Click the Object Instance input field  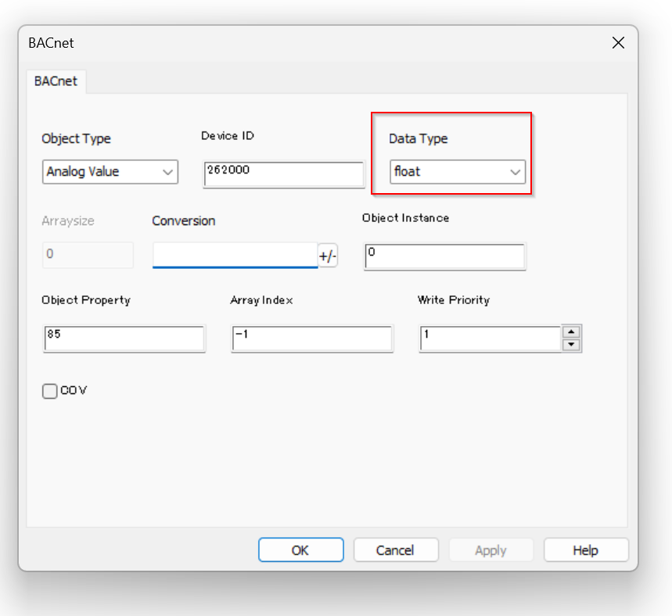pyautogui.click(x=445, y=256)
